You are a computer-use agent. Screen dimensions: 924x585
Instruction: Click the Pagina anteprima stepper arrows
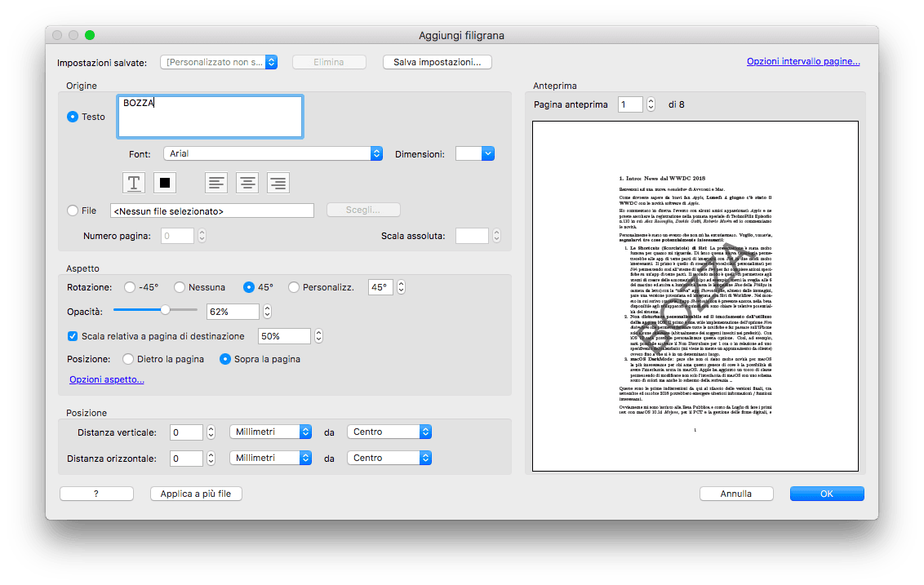[651, 104]
